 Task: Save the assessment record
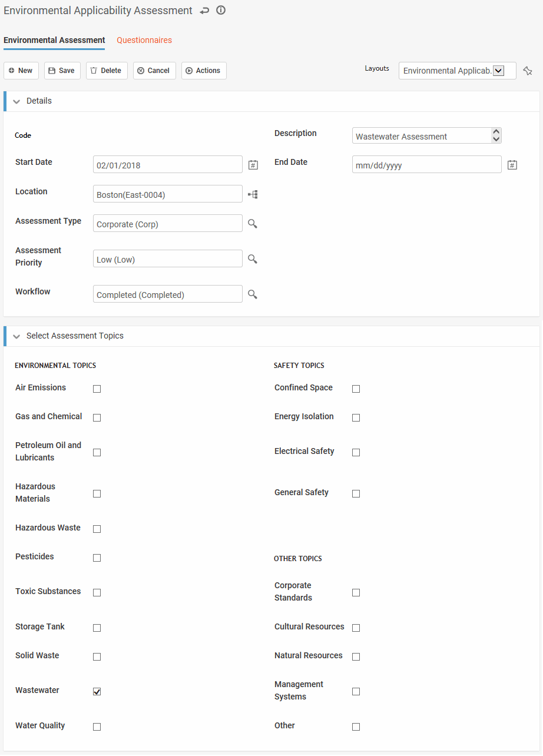coord(62,71)
